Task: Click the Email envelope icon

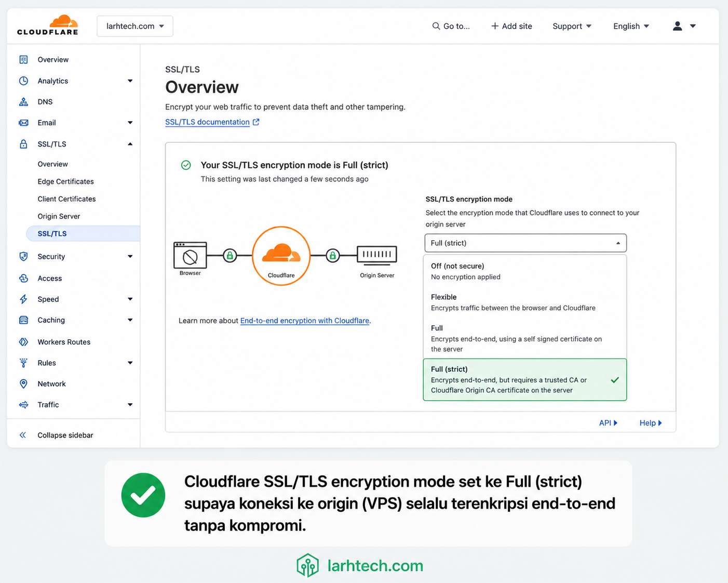Action: (x=23, y=123)
